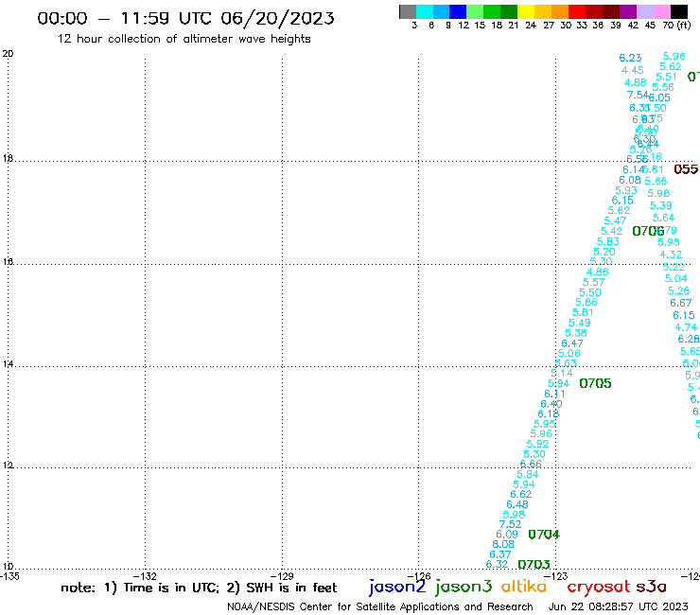Click the jason3 satellite legend label
This screenshot has width=700, height=615.
point(464,588)
